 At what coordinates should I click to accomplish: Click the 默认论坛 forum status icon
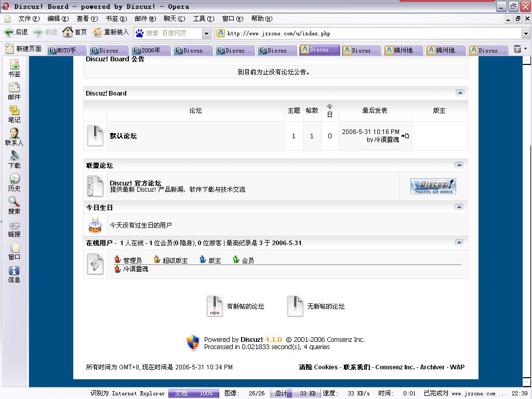click(95, 136)
